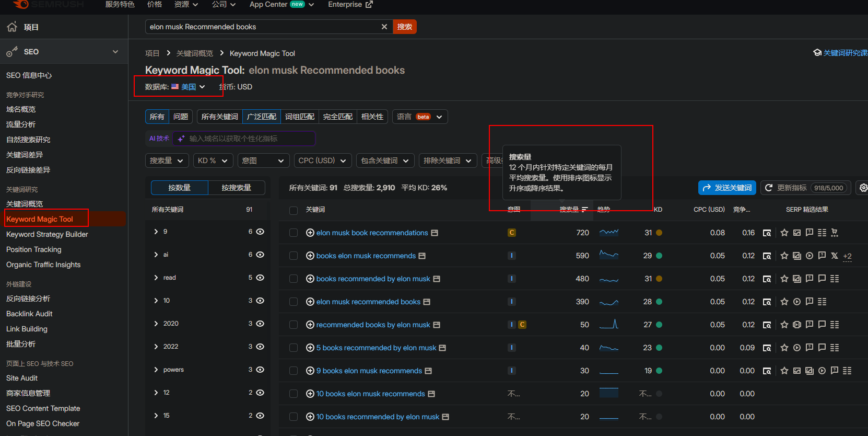
Task: Toggle eye icon for the 'read' keyword group
Action: pyautogui.click(x=260, y=278)
